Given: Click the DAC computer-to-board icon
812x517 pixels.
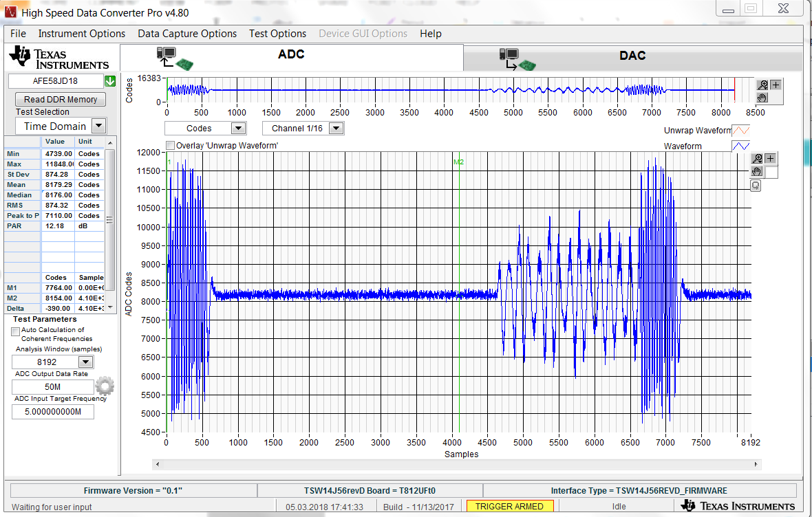Looking at the screenshot, I should pyautogui.click(x=517, y=60).
